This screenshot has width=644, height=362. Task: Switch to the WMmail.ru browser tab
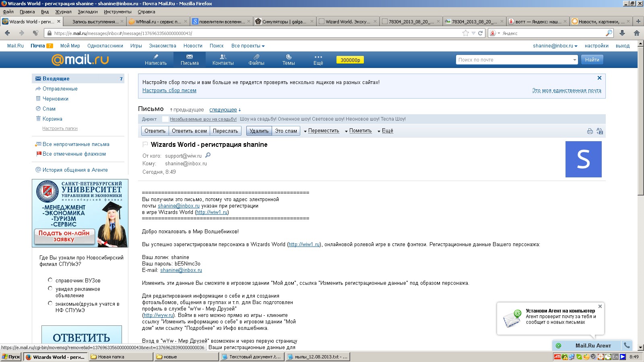click(158, 21)
